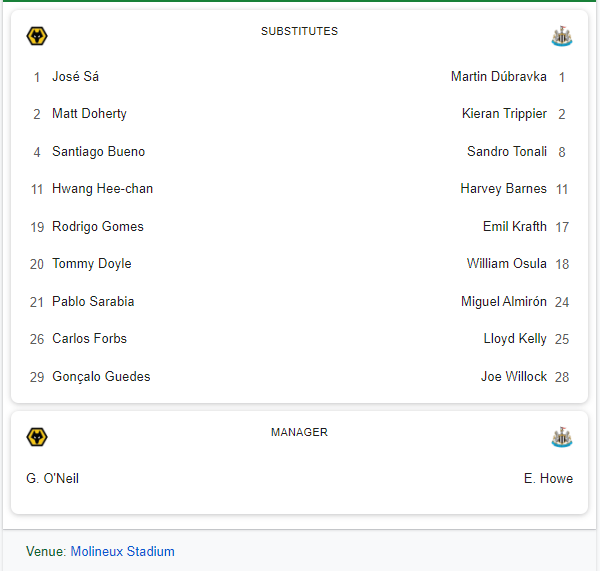Image resolution: width=600 pixels, height=571 pixels.
Task: Click on Rodrigo Gomes
Action: click(x=98, y=227)
